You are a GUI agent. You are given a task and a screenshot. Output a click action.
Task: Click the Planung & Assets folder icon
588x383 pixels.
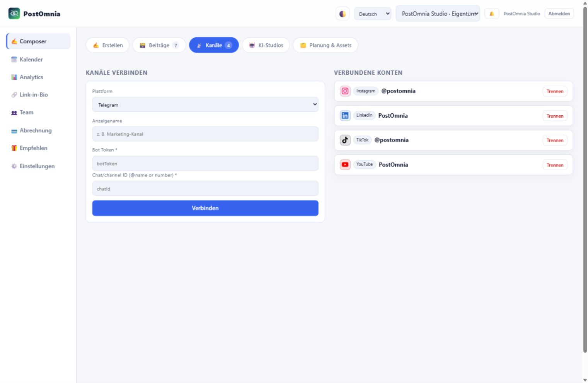coord(303,45)
